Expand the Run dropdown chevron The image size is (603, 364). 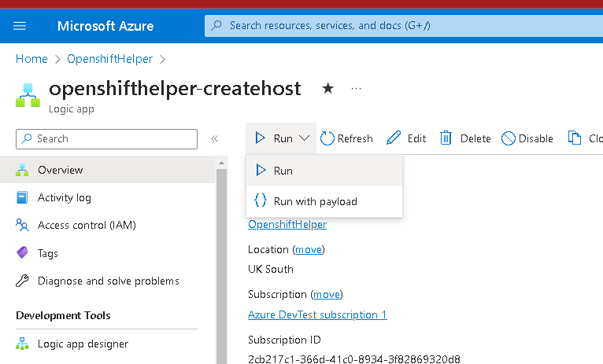[x=304, y=138]
